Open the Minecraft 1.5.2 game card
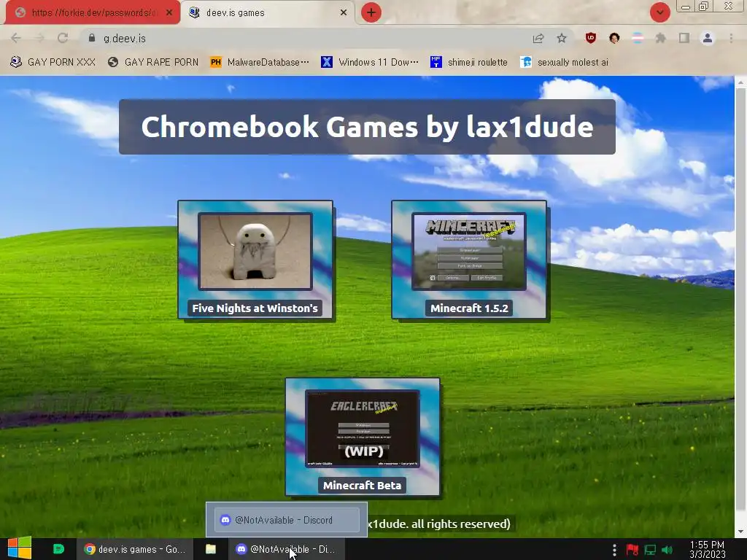The image size is (747, 560). pos(469,260)
